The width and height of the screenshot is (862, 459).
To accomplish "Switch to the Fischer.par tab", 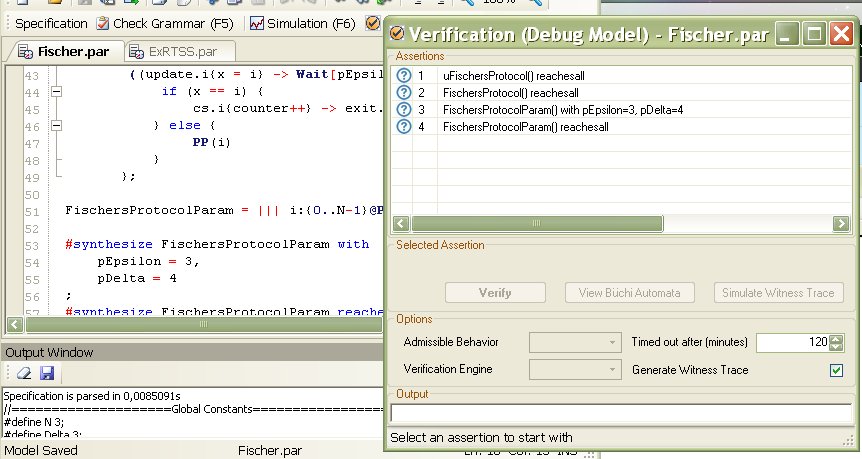I will [x=64, y=52].
